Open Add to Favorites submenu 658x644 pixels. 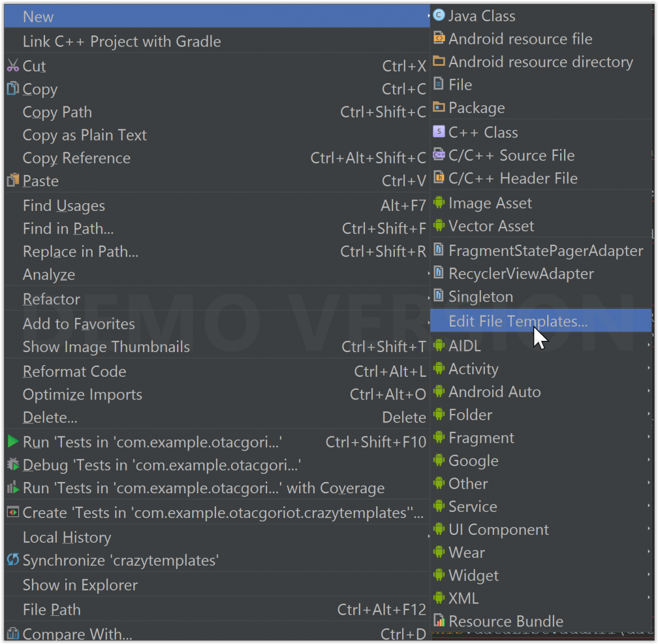[217, 323]
